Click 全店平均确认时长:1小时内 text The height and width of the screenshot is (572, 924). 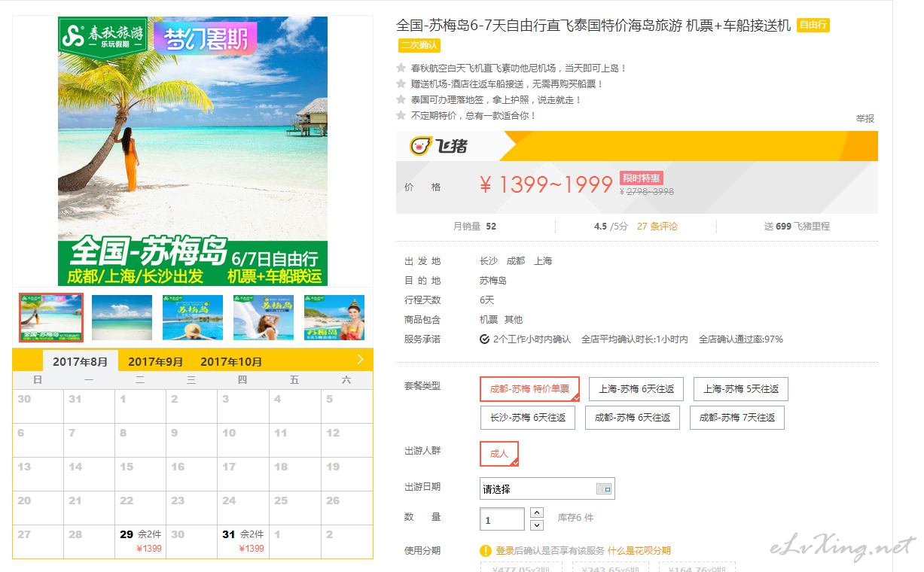635,339
